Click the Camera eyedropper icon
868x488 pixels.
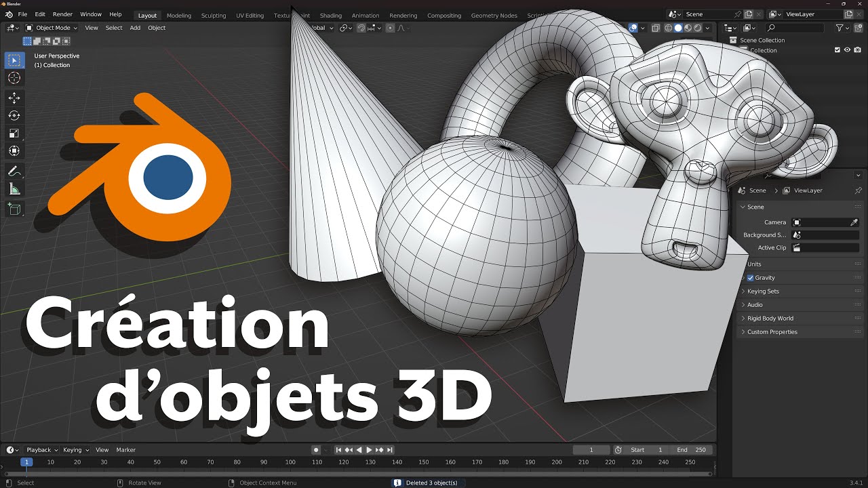pyautogui.click(x=854, y=222)
